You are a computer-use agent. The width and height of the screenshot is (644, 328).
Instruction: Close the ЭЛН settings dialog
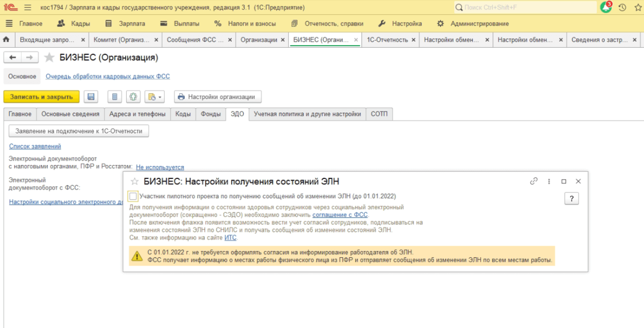coord(578,182)
